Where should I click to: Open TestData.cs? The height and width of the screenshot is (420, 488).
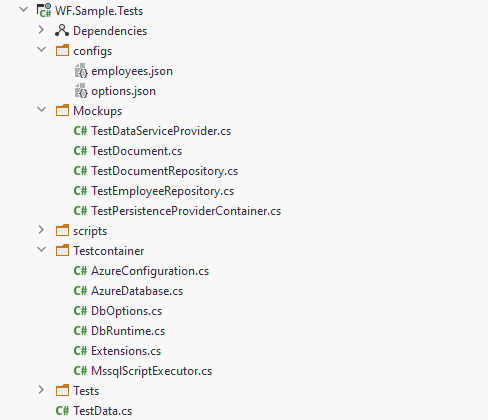point(103,411)
